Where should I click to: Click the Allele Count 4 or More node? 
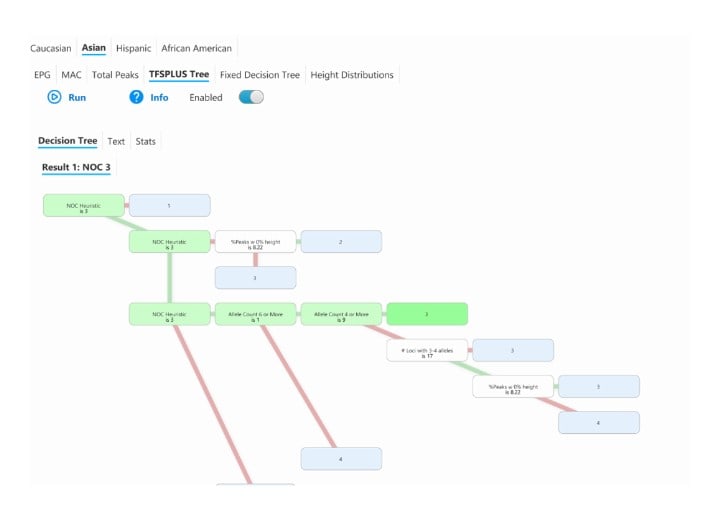[x=341, y=314]
